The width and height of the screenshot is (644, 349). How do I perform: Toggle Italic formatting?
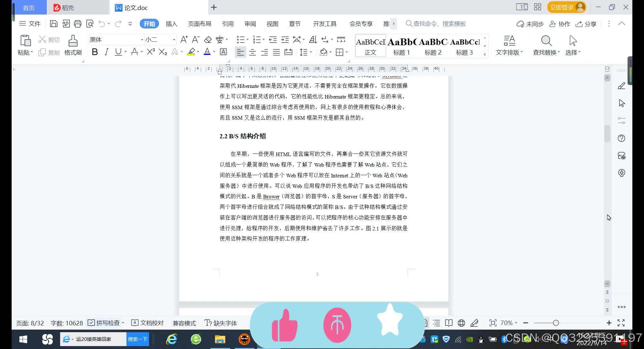106,52
